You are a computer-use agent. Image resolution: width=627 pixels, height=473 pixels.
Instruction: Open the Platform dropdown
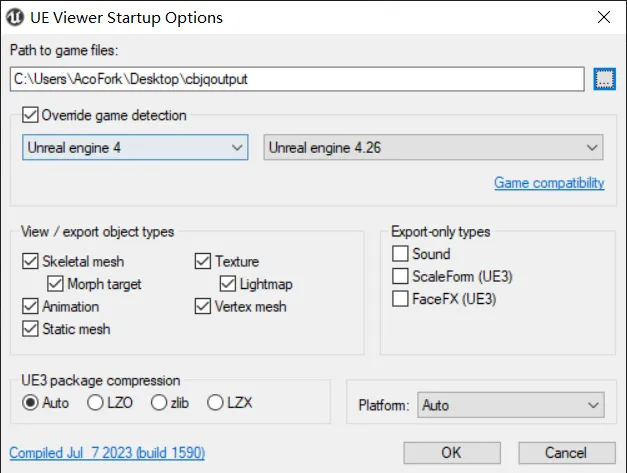tap(510, 406)
